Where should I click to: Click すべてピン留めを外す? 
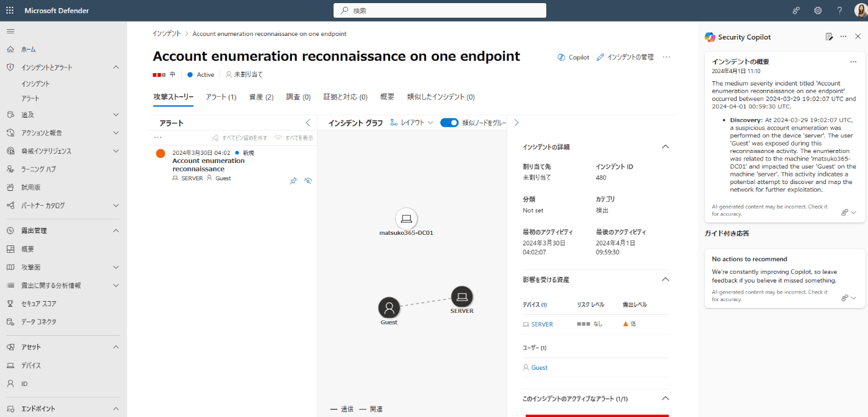pos(239,138)
